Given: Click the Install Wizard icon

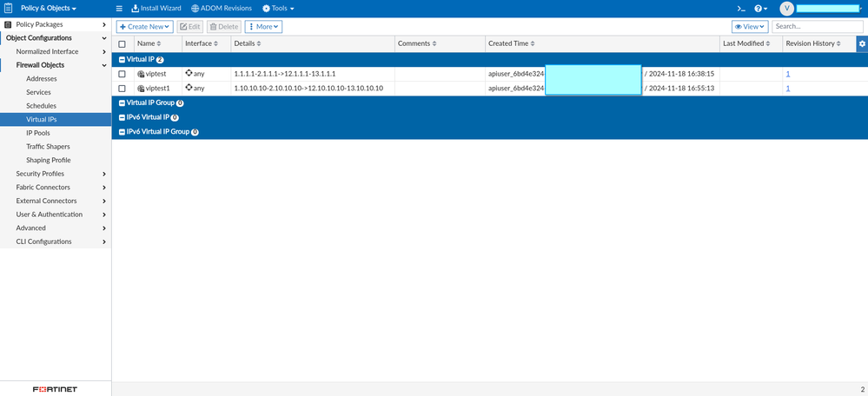Looking at the screenshot, I should coord(135,9).
